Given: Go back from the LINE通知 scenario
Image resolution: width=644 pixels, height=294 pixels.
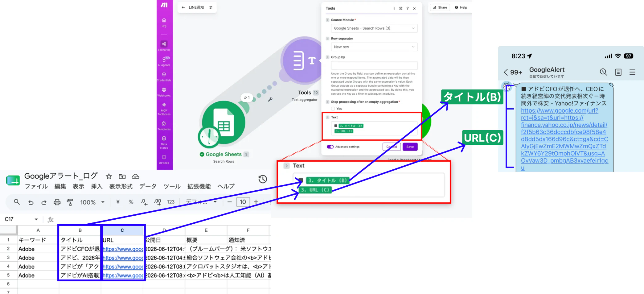Looking at the screenshot, I should 183,7.
